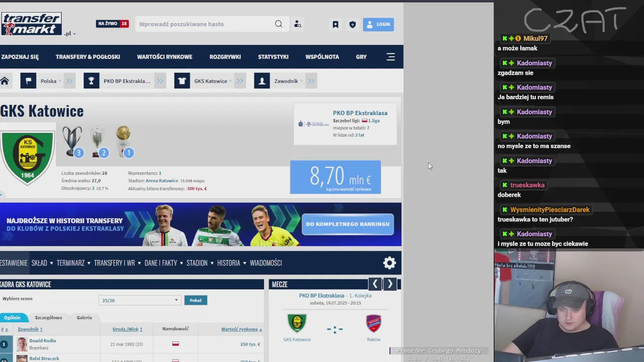Click Dawid Kudła portrait thumbnail

coord(22,344)
